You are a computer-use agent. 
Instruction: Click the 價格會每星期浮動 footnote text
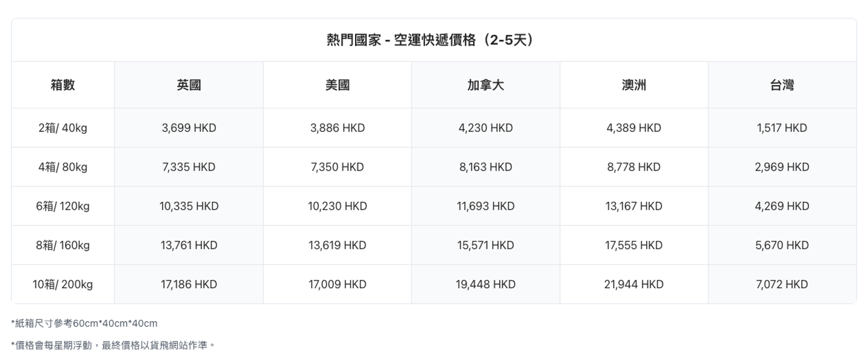pos(113,345)
